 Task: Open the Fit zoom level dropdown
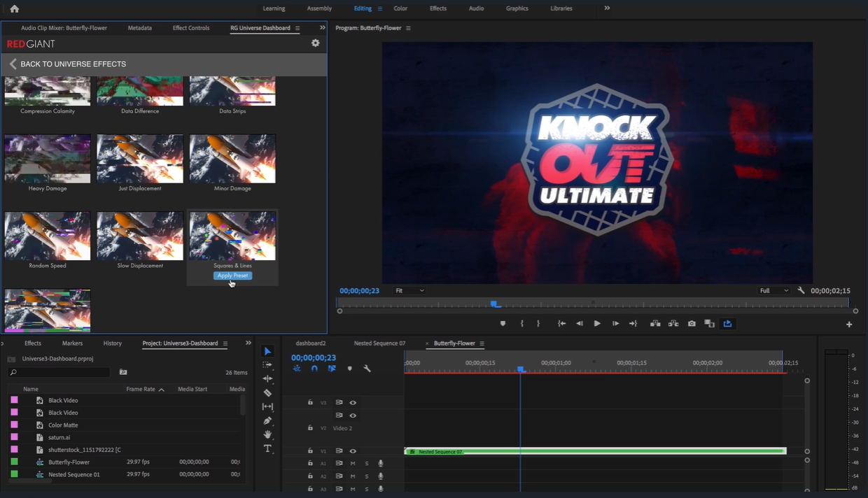409,291
